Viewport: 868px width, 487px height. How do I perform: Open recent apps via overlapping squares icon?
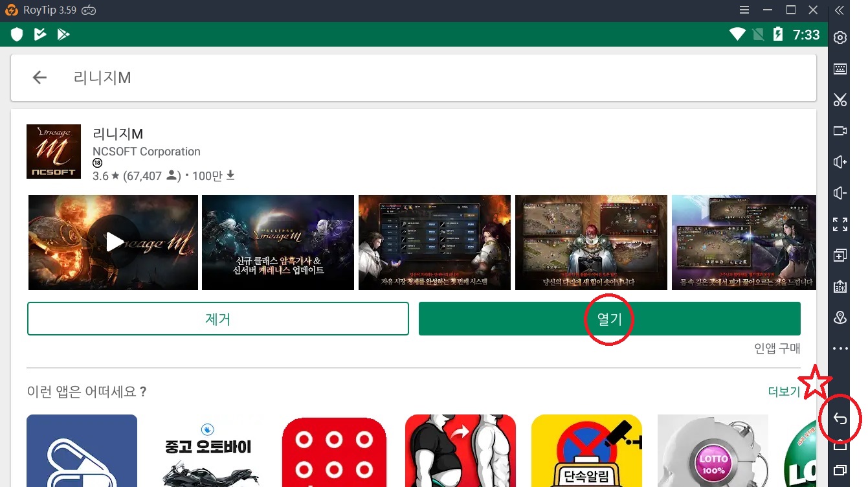[x=840, y=470]
